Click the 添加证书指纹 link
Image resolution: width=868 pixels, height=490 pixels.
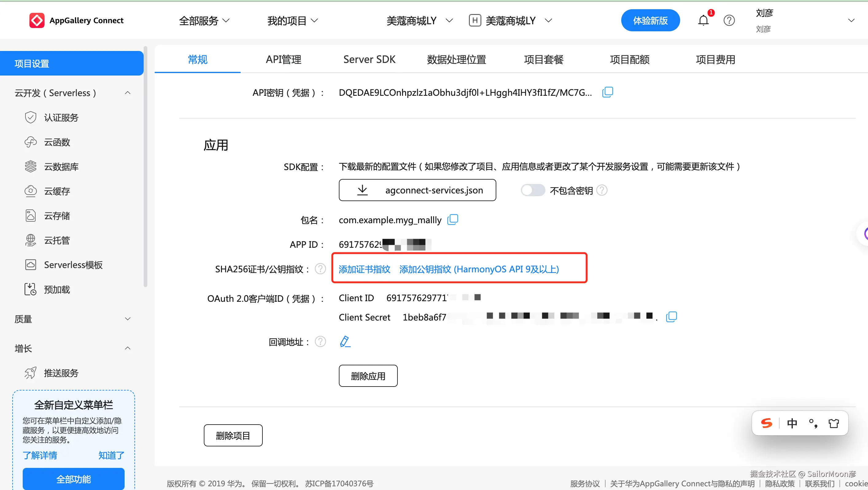click(364, 269)
